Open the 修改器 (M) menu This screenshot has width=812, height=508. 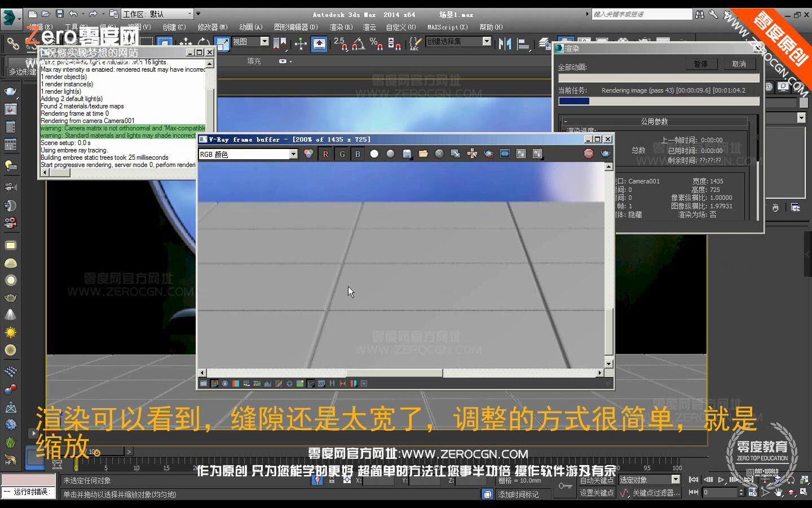[x=213, y=27]
